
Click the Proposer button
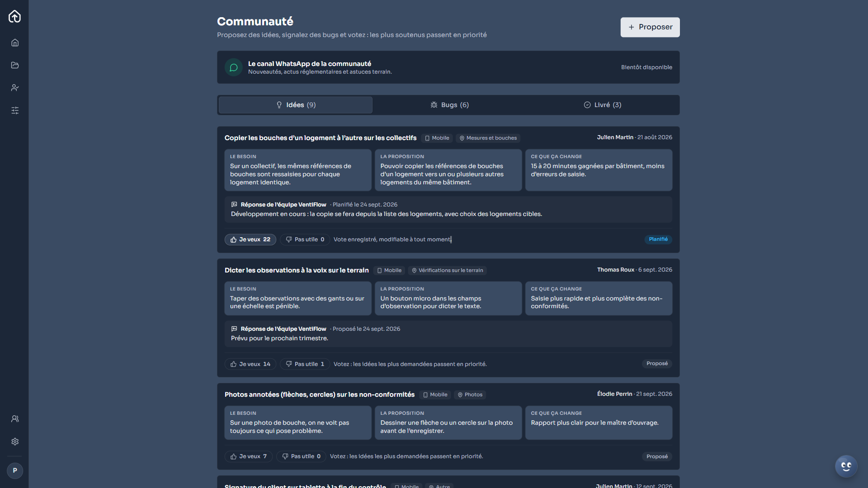[x=650, y=27]
